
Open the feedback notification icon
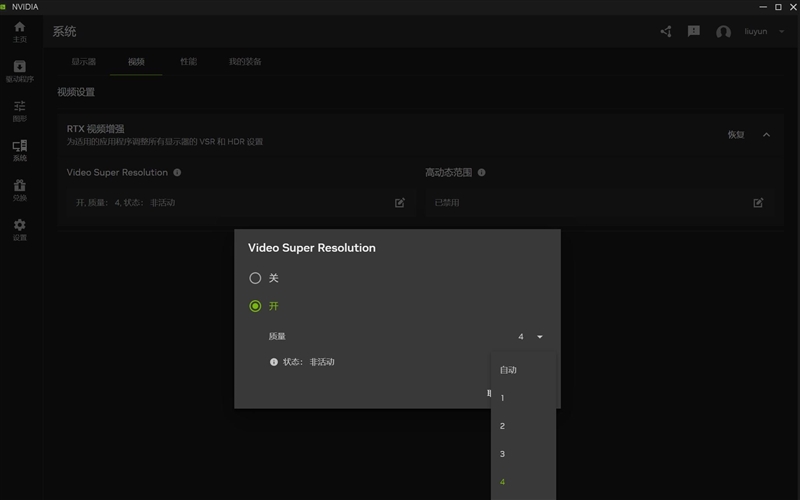coord(694,32)
